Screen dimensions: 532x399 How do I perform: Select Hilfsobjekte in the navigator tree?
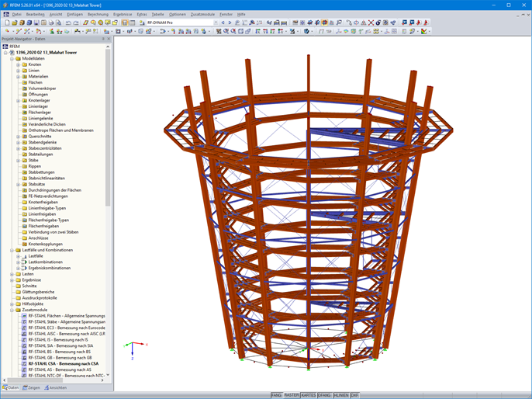[33, 304]
